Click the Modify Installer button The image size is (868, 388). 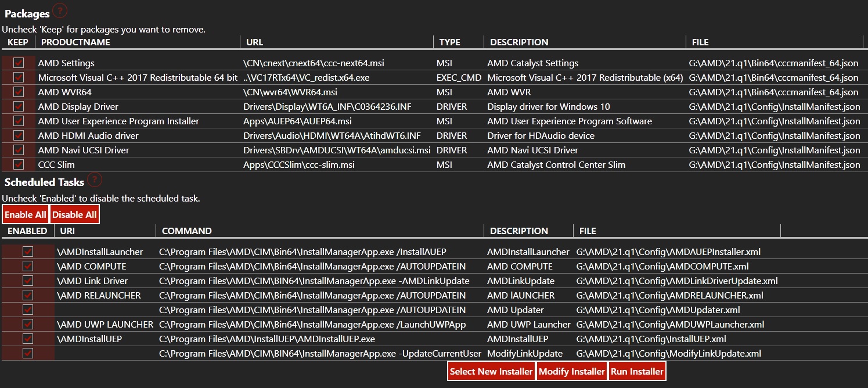point(572,371)
